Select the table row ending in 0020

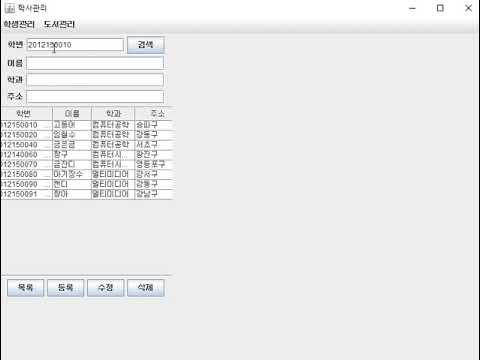pyautogui.click(x=87, y=135)
